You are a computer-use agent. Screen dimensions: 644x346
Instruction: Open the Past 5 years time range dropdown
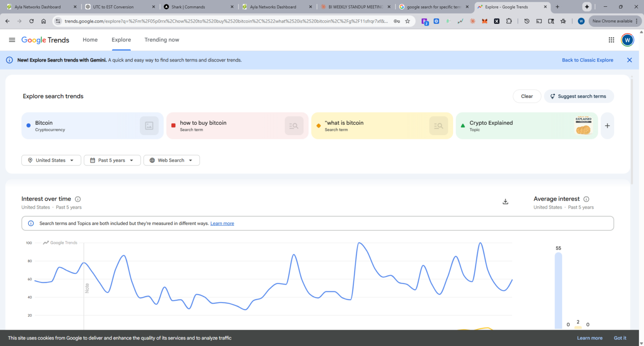112,160
